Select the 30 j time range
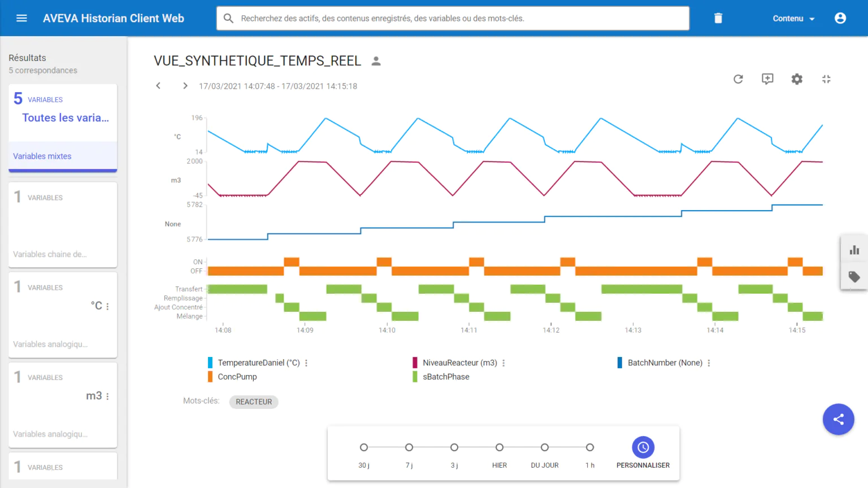868x488 pixels. pyautogui.click(x=364, y=447)
